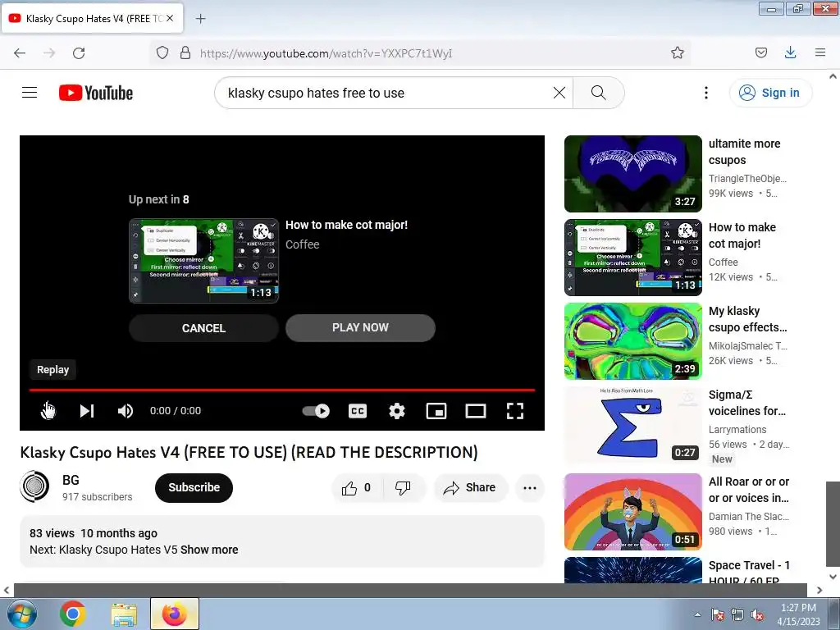Open Firefox downloads panel
The width and height of the screenshot is (840, 630).
790,53
